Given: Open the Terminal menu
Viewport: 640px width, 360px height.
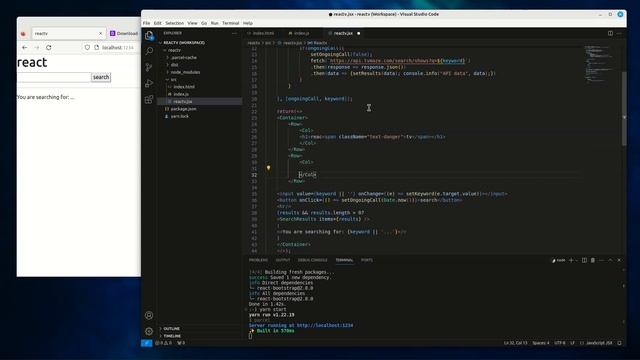Looking at the screenshot, I should 231,23.
